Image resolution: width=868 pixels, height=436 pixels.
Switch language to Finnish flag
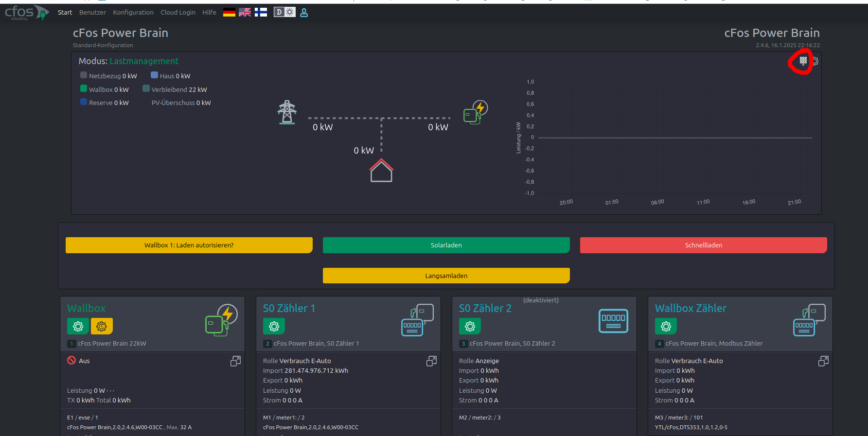261,13
